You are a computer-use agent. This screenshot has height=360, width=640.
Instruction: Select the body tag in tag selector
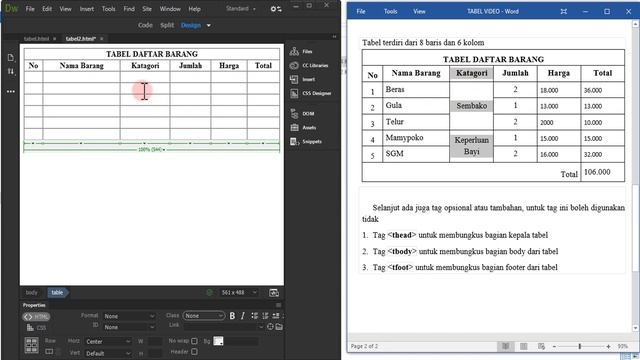click(x=31, y=292)
